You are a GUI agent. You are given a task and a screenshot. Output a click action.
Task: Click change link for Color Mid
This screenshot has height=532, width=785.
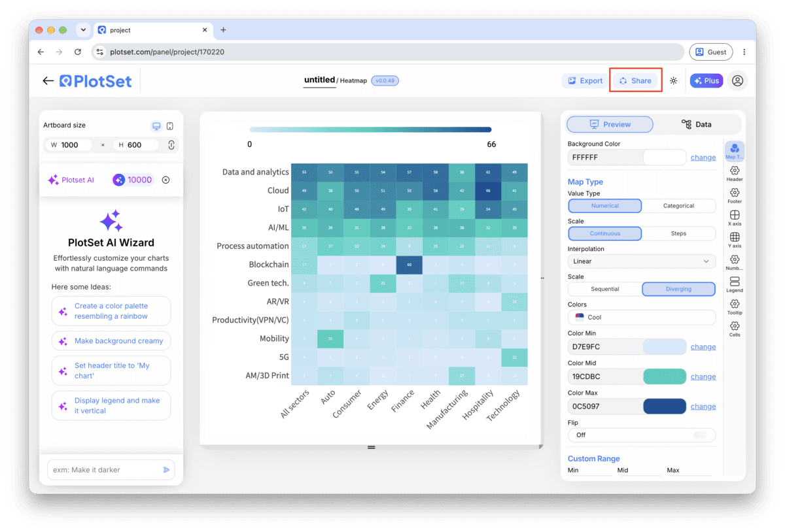[703, 376]
